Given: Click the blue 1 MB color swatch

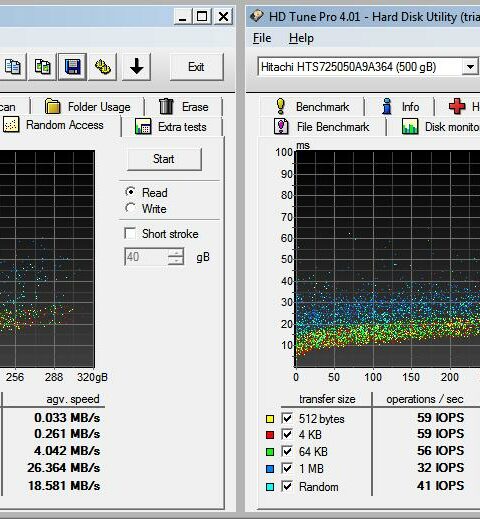Looking at the screenshot, I should (x=270, y=469).
